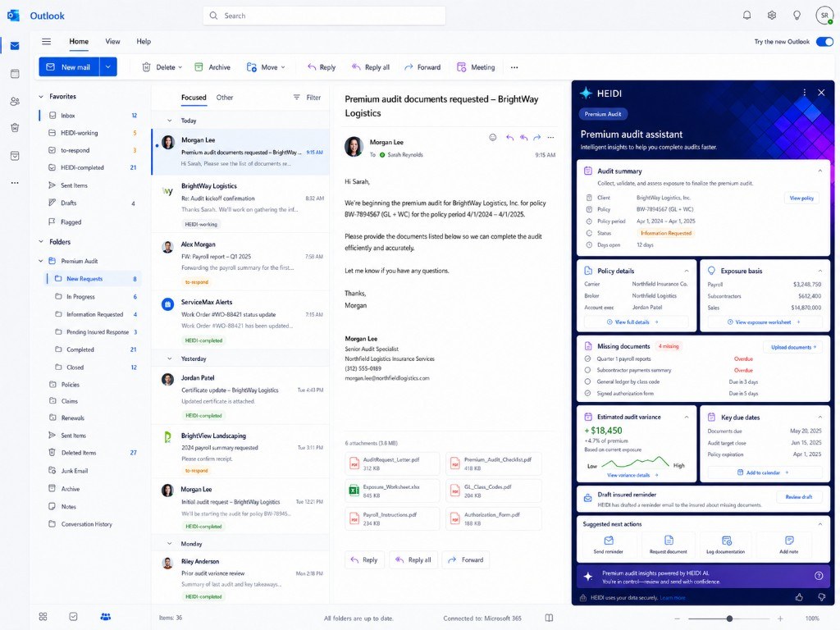Collapse the Suggested next actions section

point(819,524)
